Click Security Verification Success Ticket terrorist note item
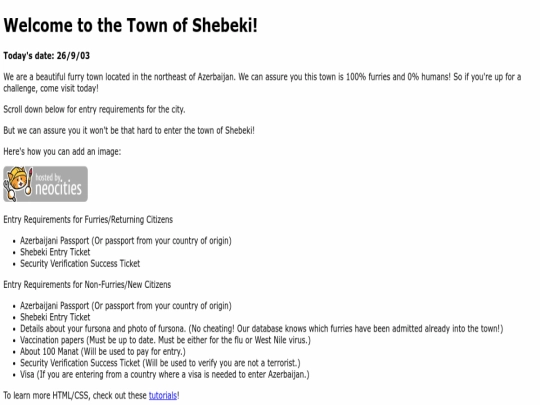This screenshot has height=405, width=540. click(160, 363)
